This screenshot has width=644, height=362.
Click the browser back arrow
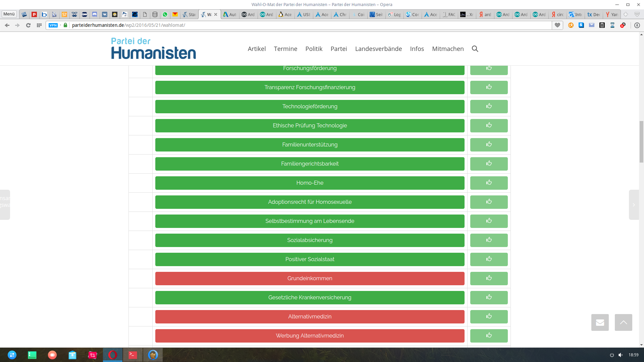(7, 25)
